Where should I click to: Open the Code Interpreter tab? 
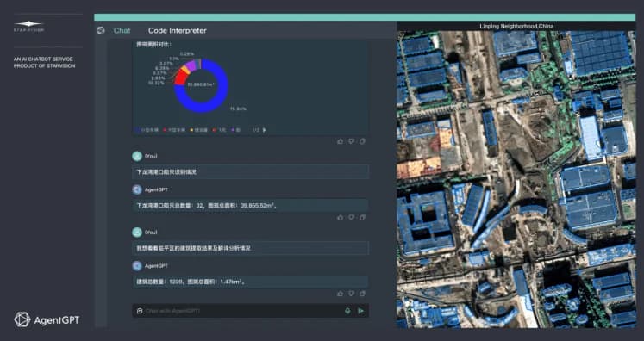(x=177, y=31)
